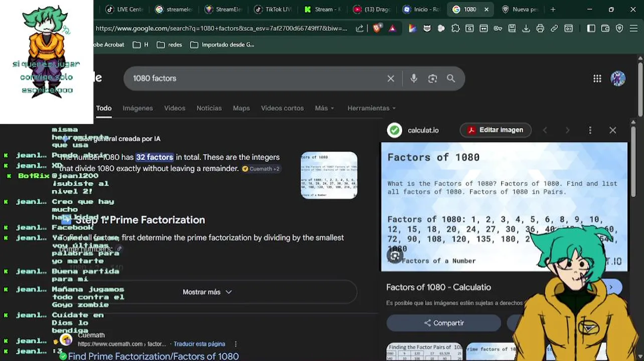Open the Google apps grid
This screenshot has width=644, height=361.
[x=597, y=78]
